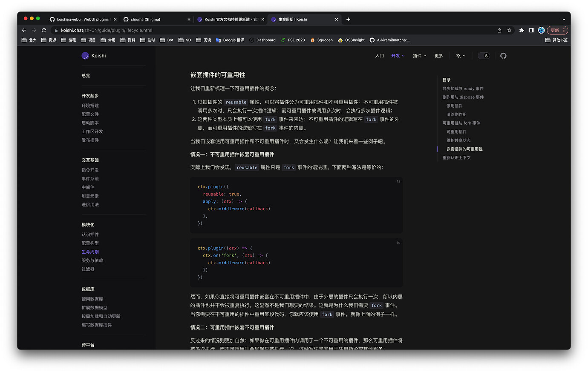Click the share icon in the address bar
Screen dimensions: 588x372
click(499, 30)
